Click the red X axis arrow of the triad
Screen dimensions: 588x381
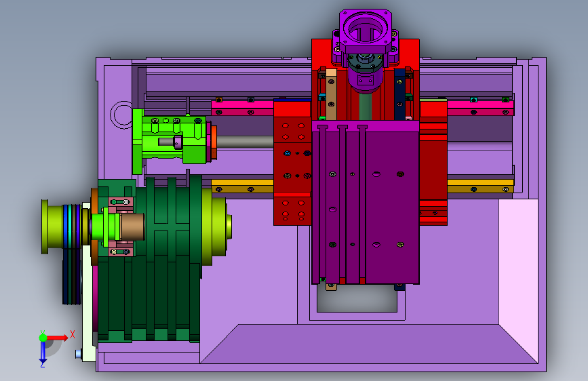coord(57,338)
